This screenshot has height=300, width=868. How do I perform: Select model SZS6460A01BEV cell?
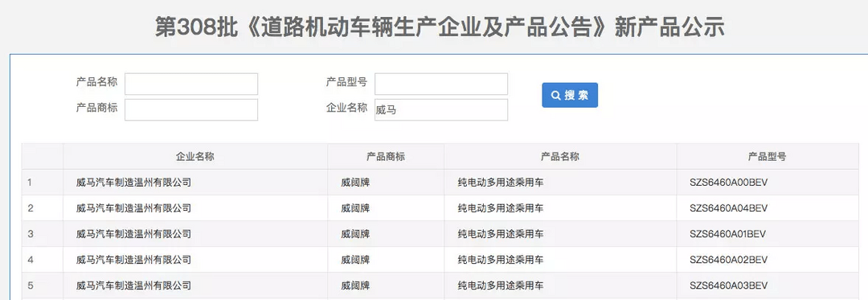(768, 234)
